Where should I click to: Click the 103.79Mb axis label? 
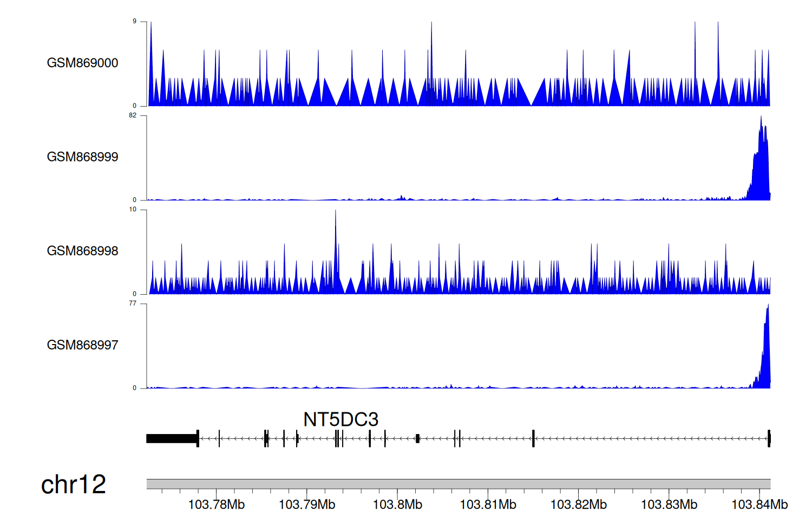(307, 505)
